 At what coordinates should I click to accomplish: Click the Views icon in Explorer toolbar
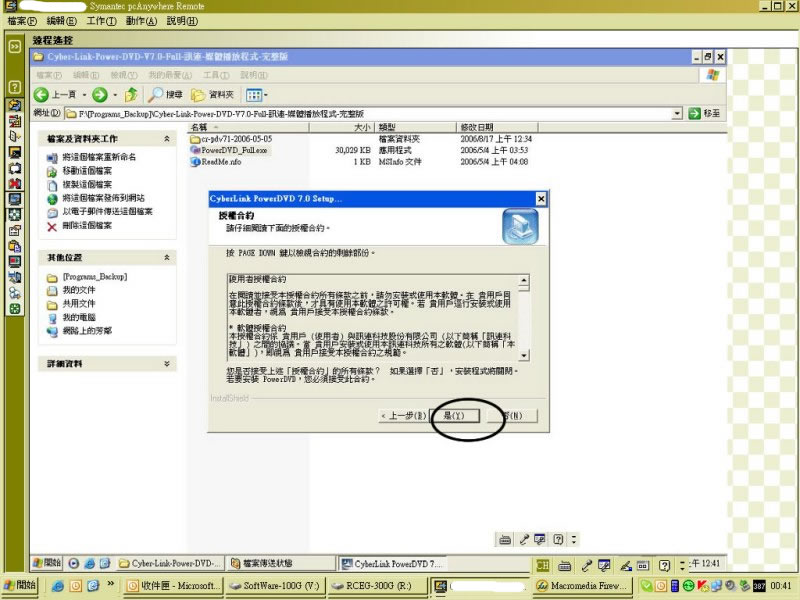coord(254,95)
